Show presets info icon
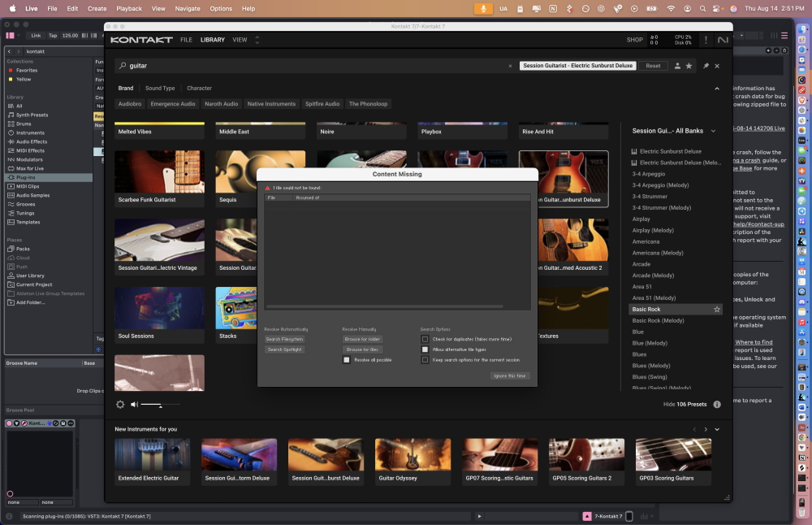 (x=717, y=404)
